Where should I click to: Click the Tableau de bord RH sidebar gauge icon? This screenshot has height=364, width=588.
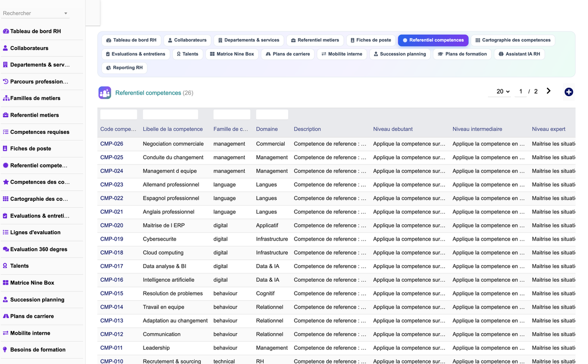6,31
